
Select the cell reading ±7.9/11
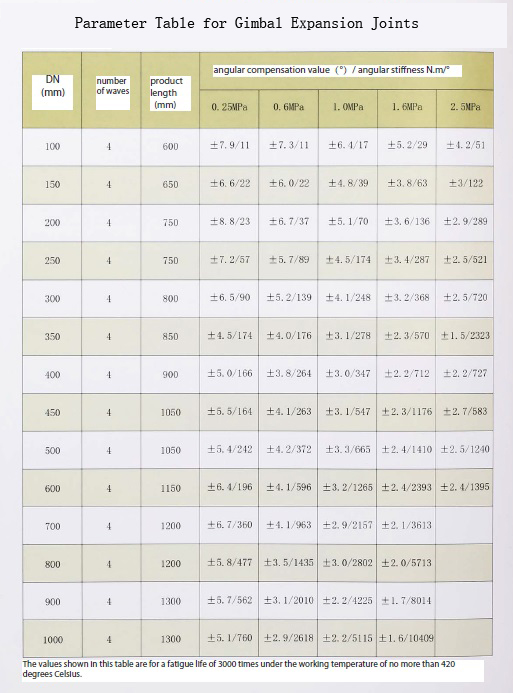230,145
